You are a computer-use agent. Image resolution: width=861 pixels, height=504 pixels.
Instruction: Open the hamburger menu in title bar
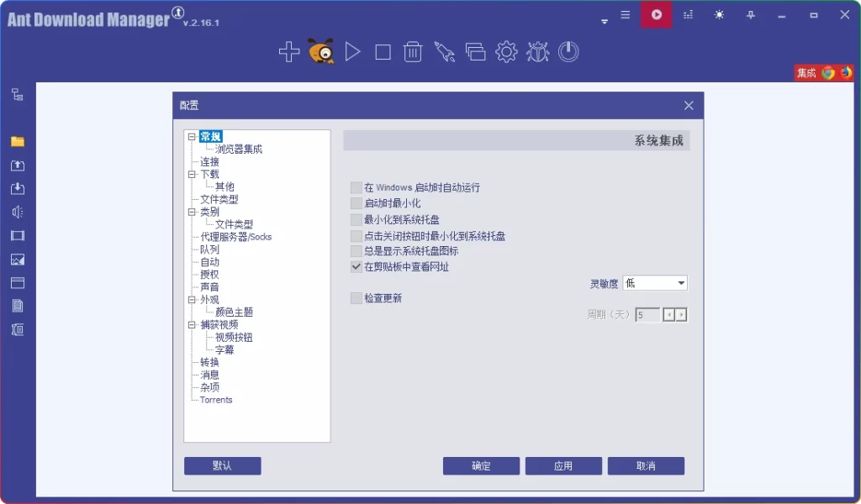626,15
